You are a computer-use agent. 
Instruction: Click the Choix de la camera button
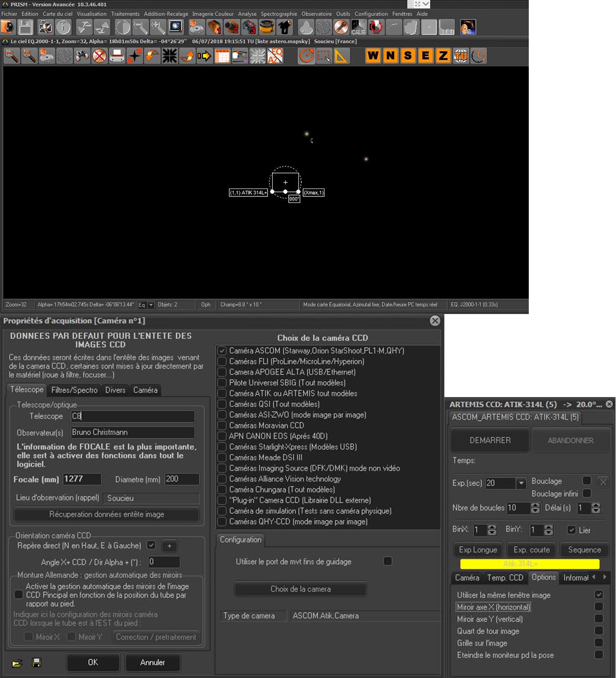tap(300, 589)
